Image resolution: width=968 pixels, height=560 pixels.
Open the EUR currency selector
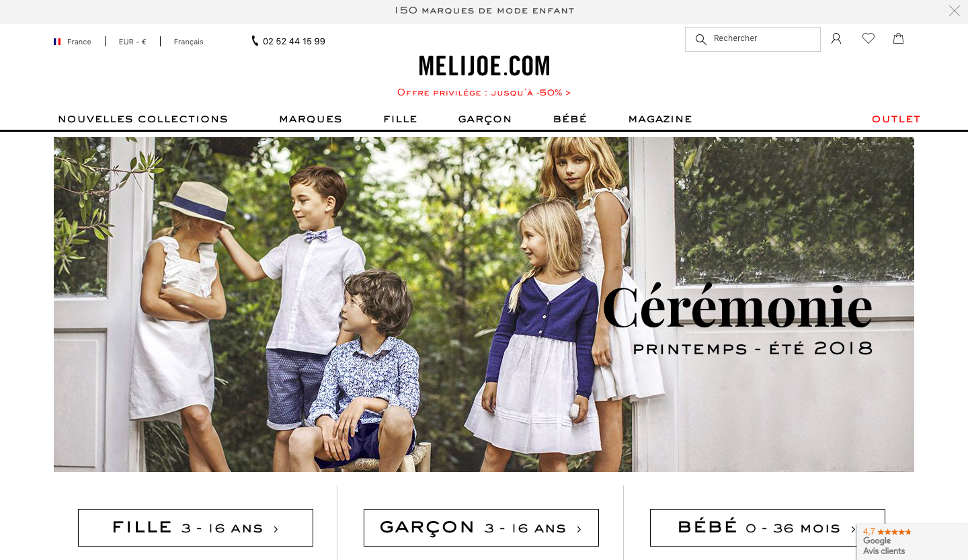pyautogui.click(x=132, y=42)
